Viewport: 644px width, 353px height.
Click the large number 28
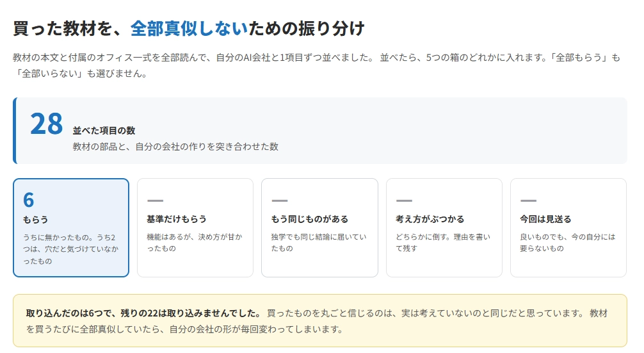pos(46,124)
